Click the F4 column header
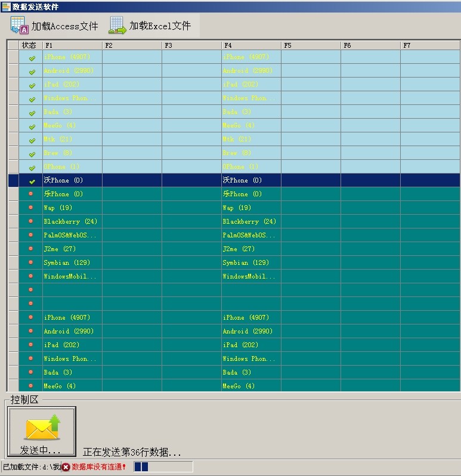 [x=251, y=45]
